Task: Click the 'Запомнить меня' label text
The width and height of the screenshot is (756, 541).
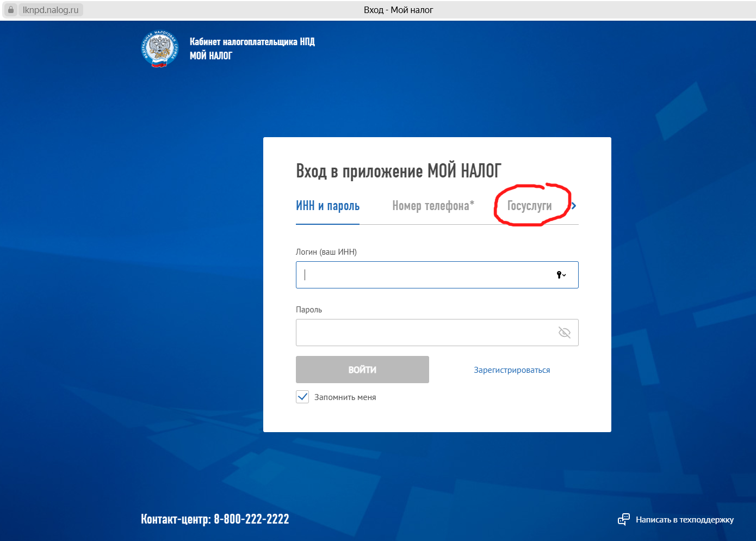Action: 345,397
